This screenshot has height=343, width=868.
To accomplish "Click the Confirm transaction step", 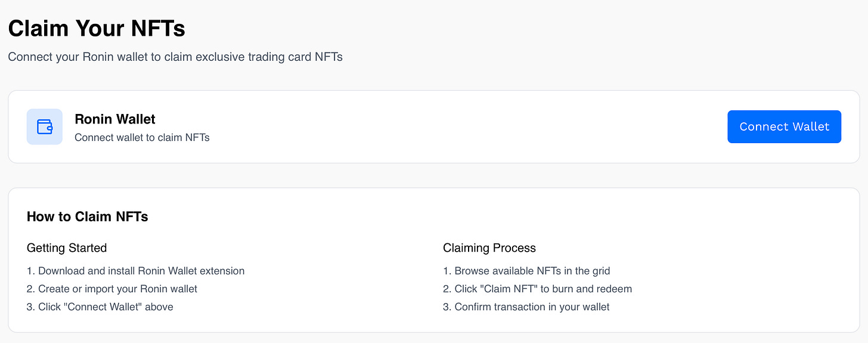I will click(x=526, y=307).
